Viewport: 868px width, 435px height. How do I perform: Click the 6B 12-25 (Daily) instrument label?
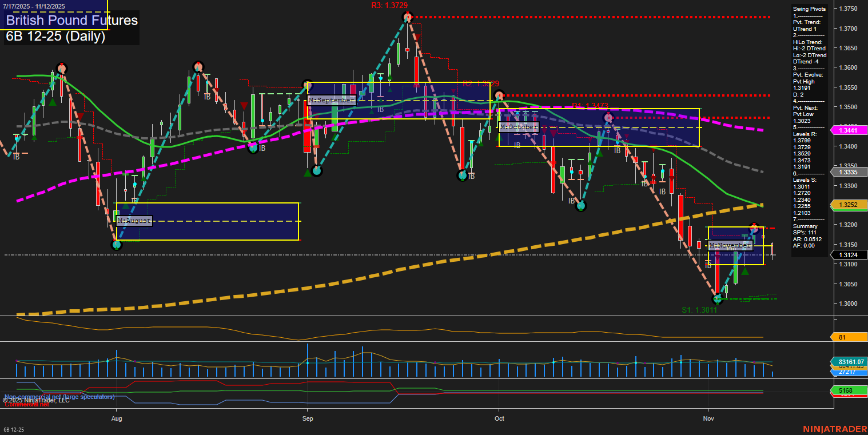click(x=55, y=37)
